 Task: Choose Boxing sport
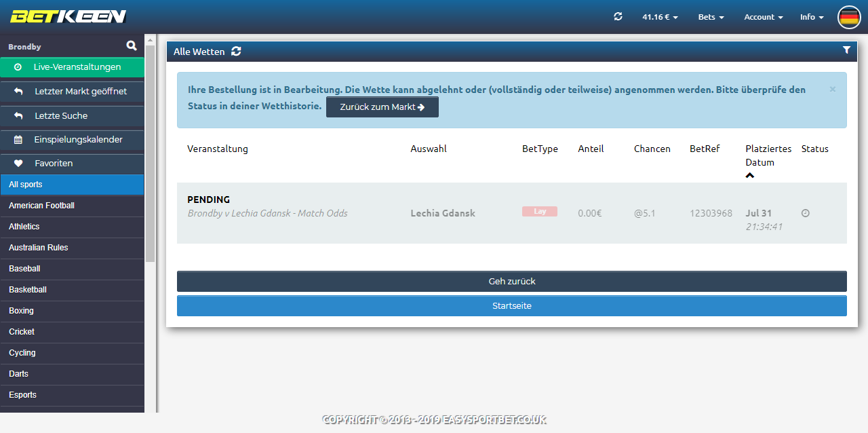pos(72,311)
